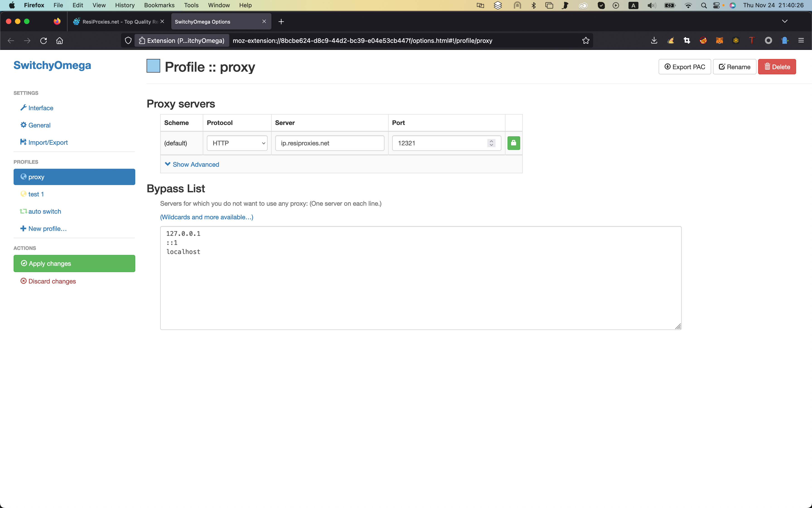Image resolution: width=812 pixels, height=508 pixels.
Task: Click the Wi-Fi status icon
Action: point(688,5)
